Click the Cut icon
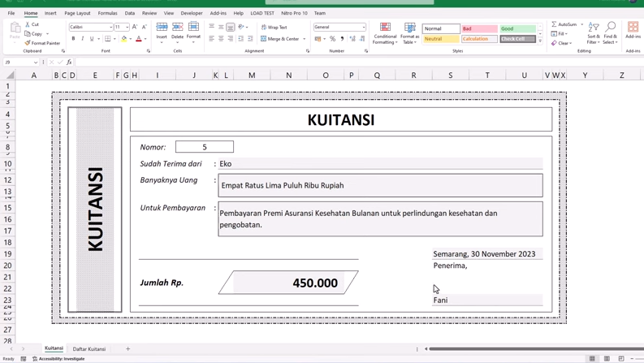 click(x=28, y=24)
